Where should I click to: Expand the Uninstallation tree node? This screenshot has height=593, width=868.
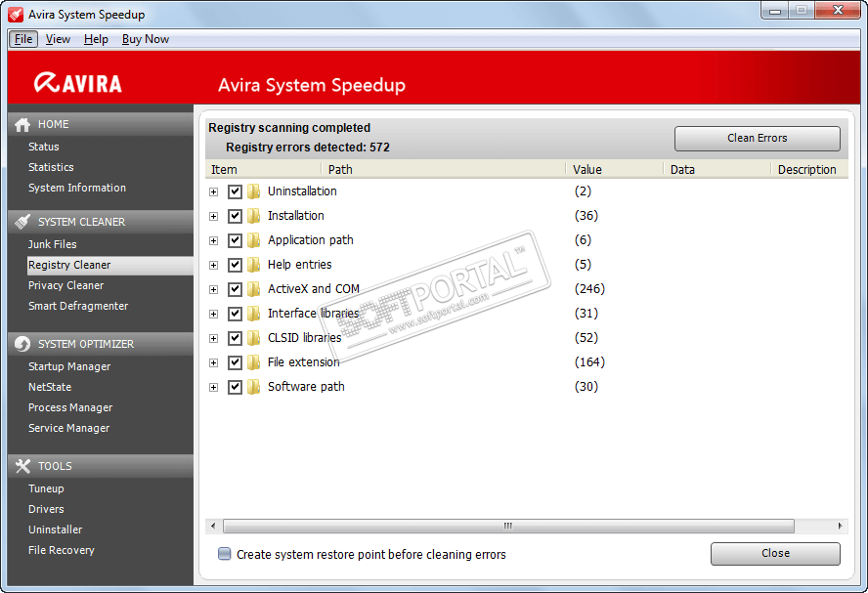tap(214, 191)
